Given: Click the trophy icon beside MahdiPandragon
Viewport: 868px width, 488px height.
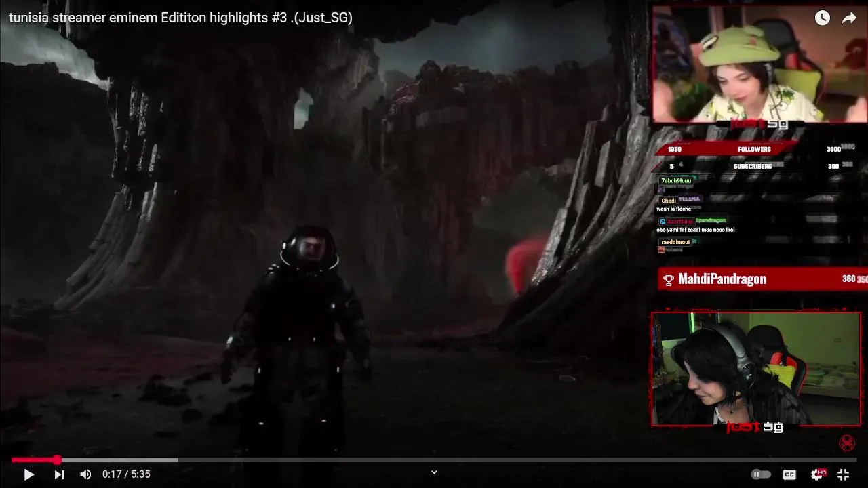Looking at the screenshot, I should (x=668, y=280).
